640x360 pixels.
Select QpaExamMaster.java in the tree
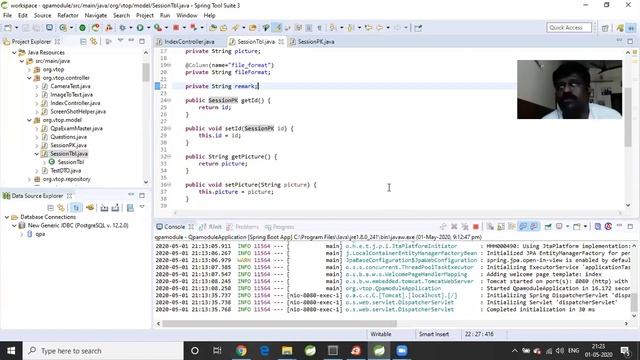click(x=76, y=129)
